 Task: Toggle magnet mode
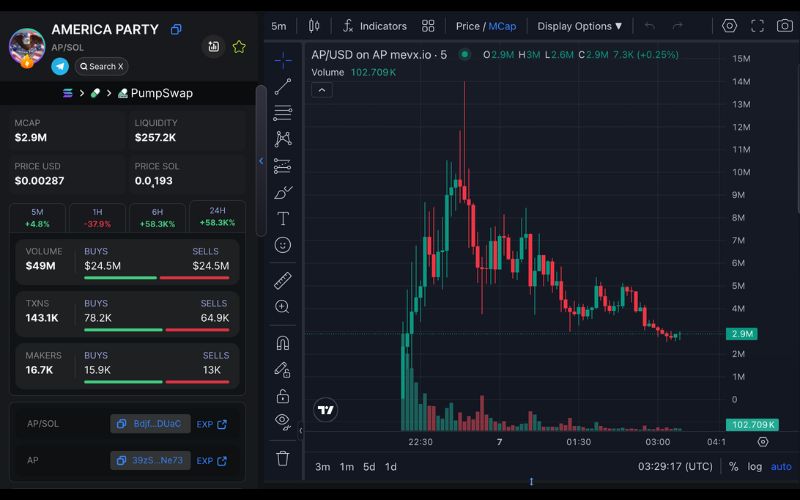[283, 343]
